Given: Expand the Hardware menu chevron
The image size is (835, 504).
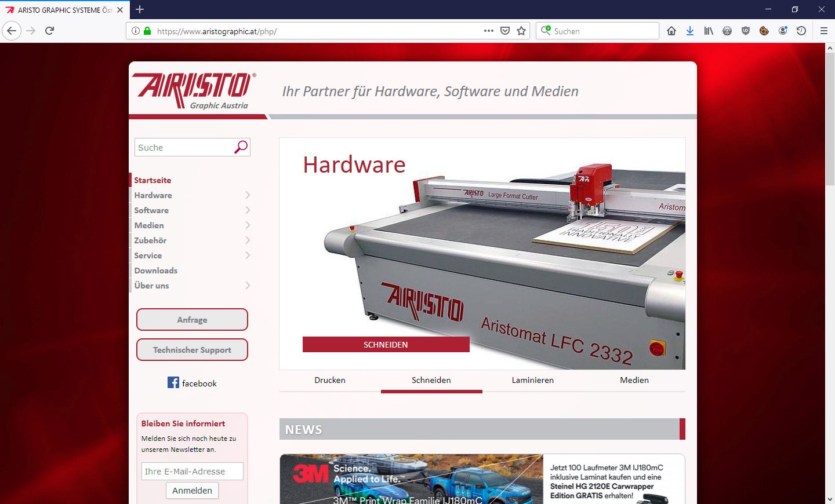Looking at the screenshot, I should [x=248, y=195].
